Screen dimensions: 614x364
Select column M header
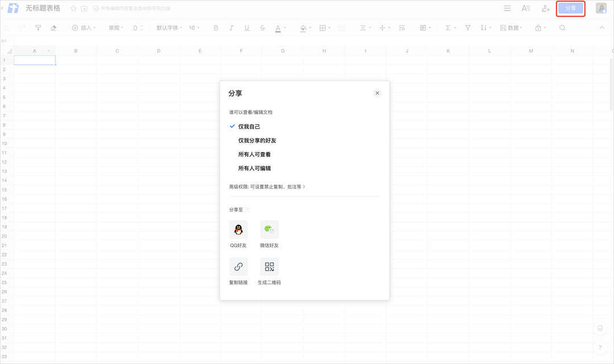[x=531, y=51]
